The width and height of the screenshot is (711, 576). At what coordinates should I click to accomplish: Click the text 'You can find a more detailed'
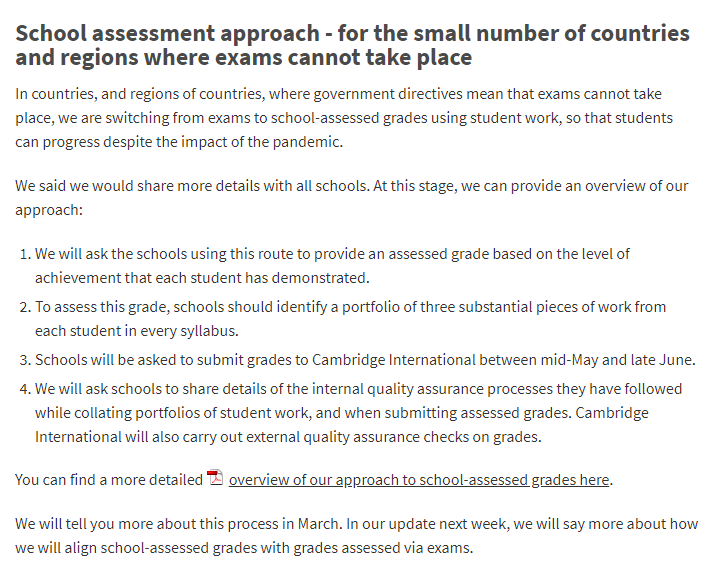tap(109, 480)
